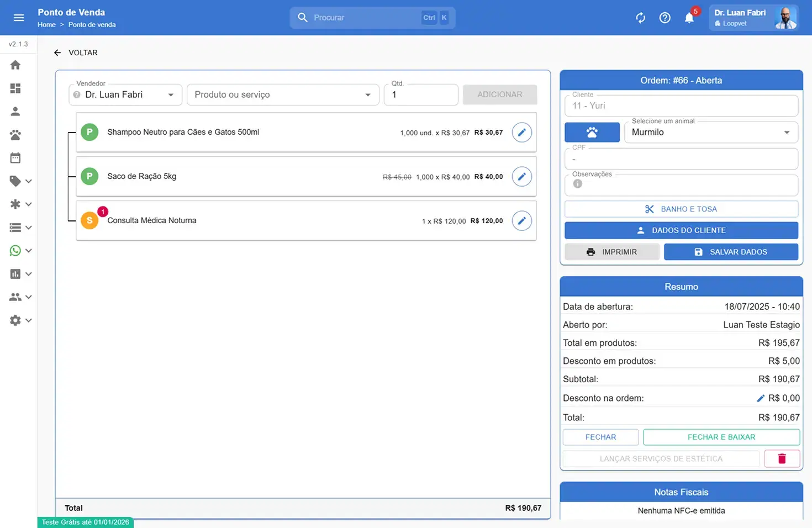The width and height of the screenshot is (812, 528).
Task: Expand the settings gear sidebar menu
Action: (x=20, y=320)
